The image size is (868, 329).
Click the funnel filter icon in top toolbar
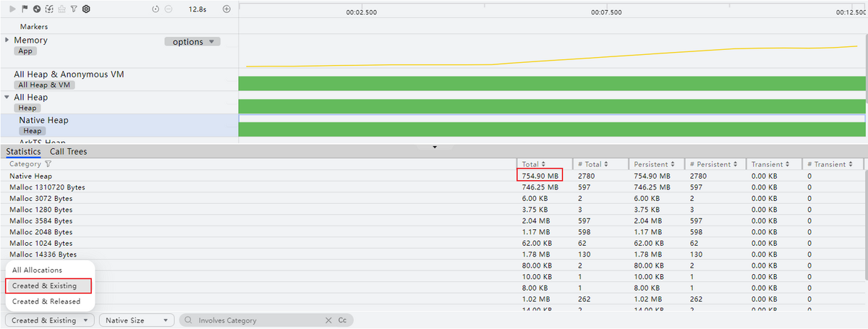73,9
